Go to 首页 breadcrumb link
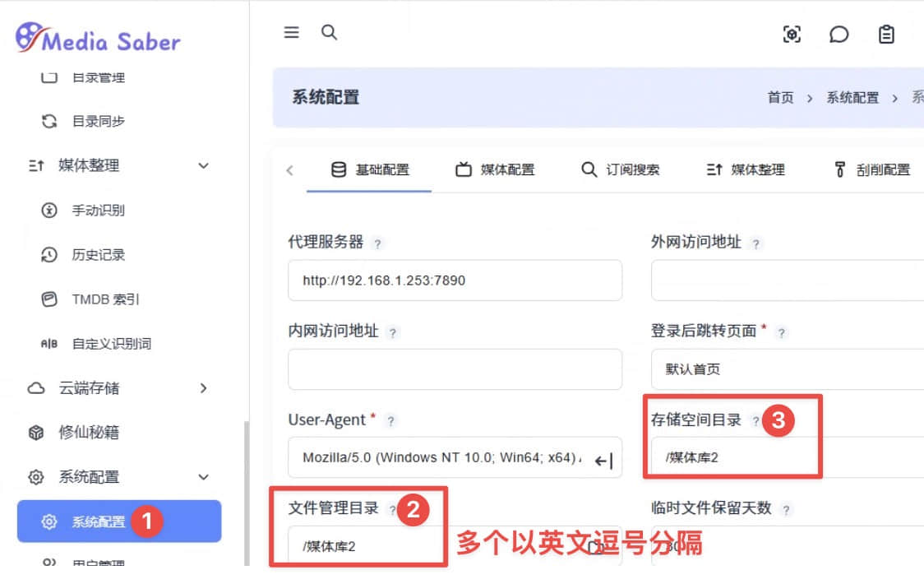924x584 pixels. tap(780, 98)
